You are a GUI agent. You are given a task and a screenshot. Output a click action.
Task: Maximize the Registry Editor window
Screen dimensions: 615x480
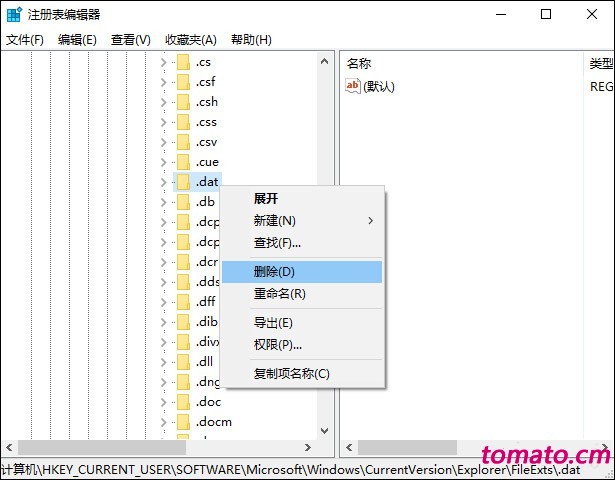pos(546,15)
